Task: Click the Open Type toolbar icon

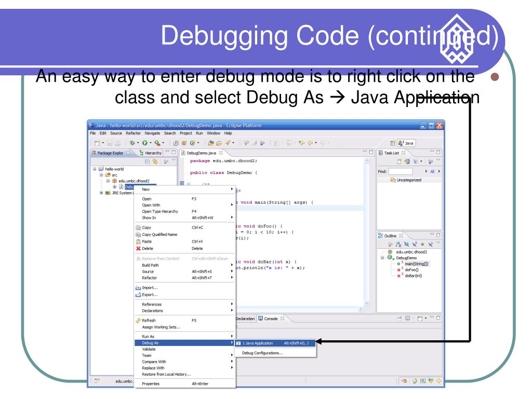Action: [x=211, y=143]
